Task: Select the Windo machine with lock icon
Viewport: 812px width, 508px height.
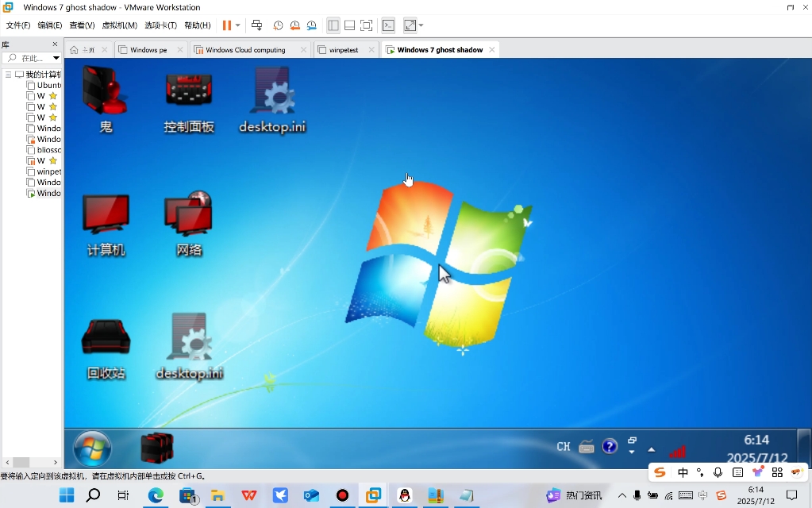Action: (44, 139)
